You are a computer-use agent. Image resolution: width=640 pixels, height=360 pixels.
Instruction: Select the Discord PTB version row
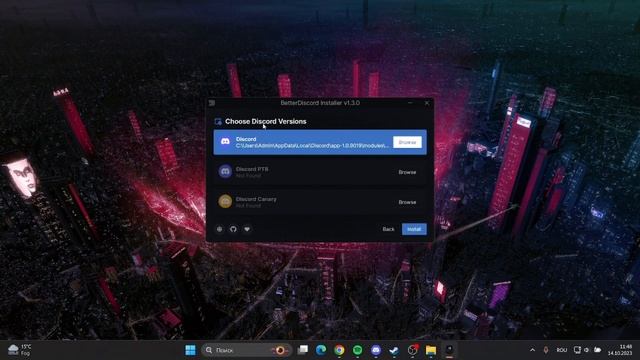point(320,172)
